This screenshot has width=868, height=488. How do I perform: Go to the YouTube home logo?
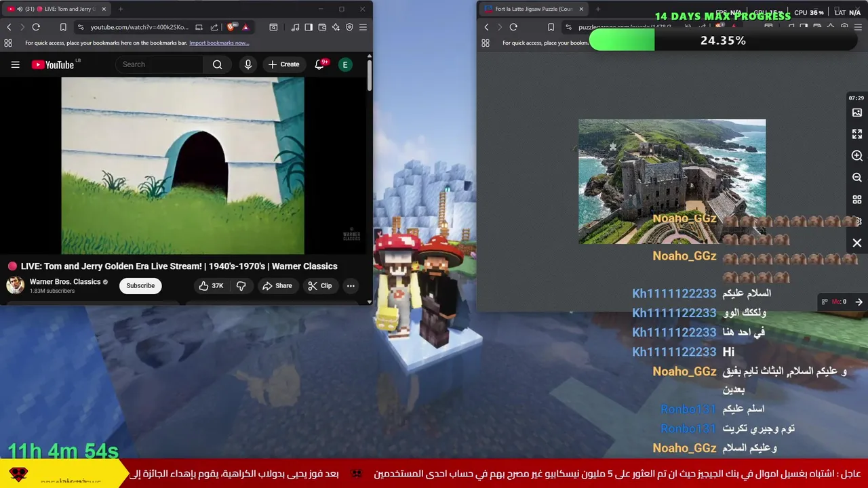click(x=54, y=64)
